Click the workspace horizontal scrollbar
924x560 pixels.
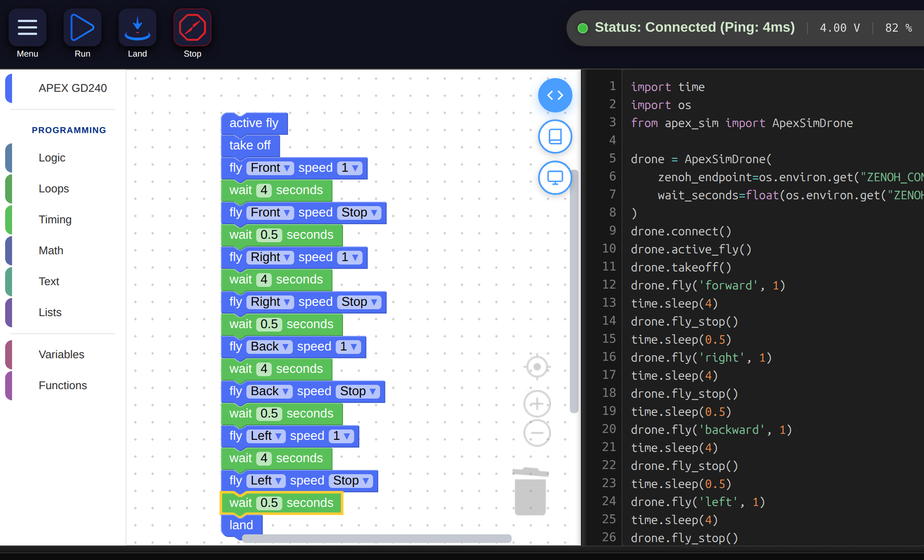377,539
